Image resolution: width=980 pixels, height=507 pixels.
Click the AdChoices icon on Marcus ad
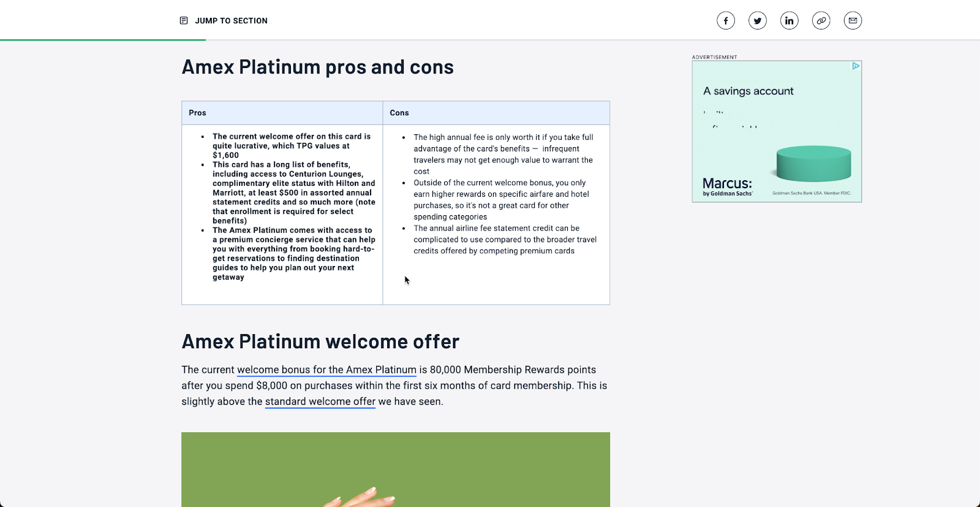point(856,66)
